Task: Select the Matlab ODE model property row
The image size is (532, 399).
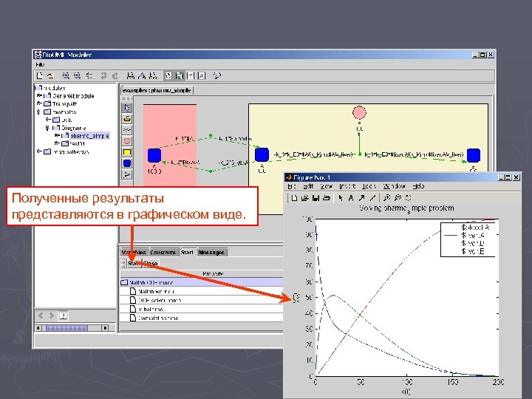Action: tap(202, 282)
